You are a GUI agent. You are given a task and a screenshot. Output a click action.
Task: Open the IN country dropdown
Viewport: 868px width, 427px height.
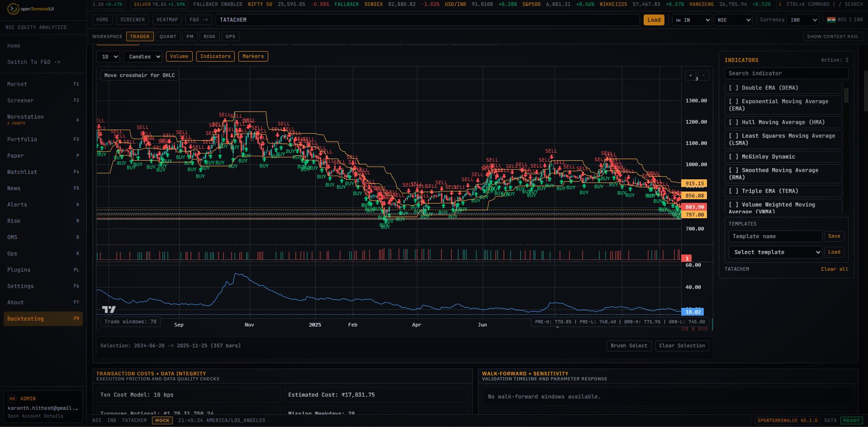692,20
